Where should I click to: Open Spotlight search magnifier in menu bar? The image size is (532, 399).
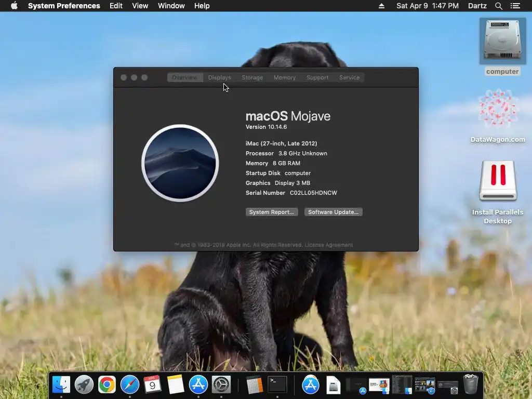[498, 6]
